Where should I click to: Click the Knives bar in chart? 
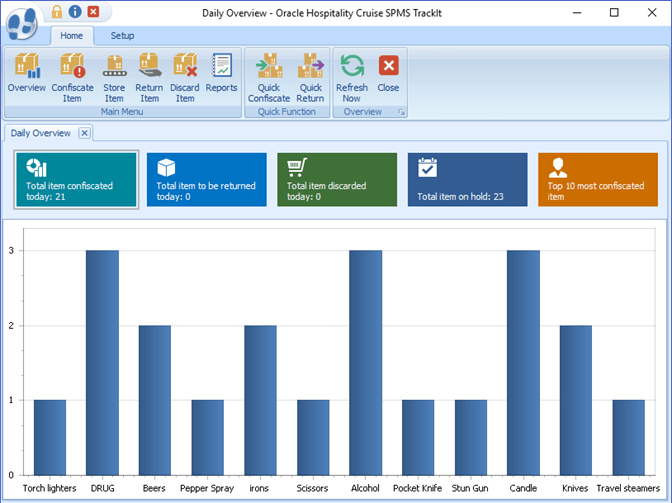pos(576,400)
